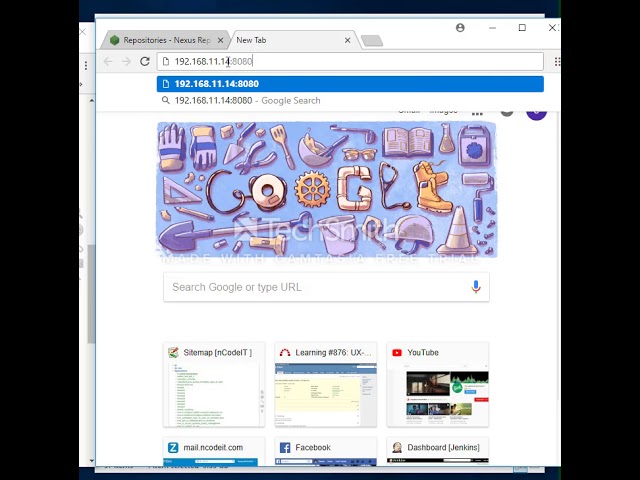Minimize the Chrome window
This screenshot has height=480, width=640.
click(492, 28)
